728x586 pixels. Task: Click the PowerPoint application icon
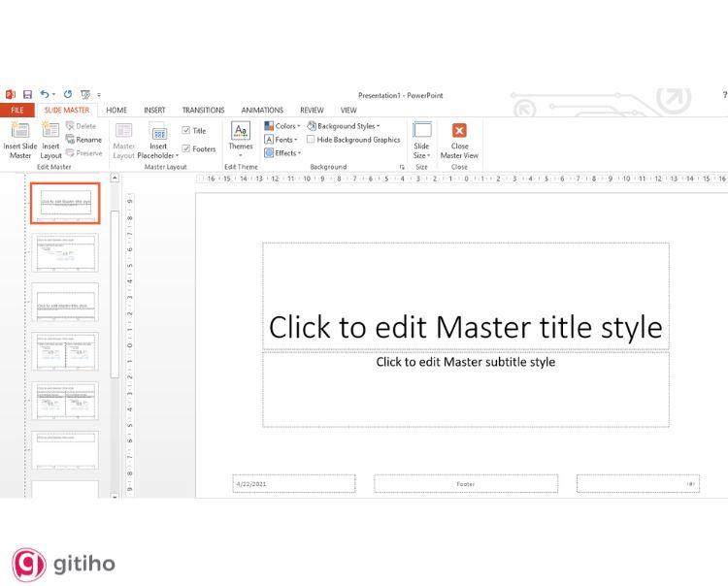click(11, 95)
